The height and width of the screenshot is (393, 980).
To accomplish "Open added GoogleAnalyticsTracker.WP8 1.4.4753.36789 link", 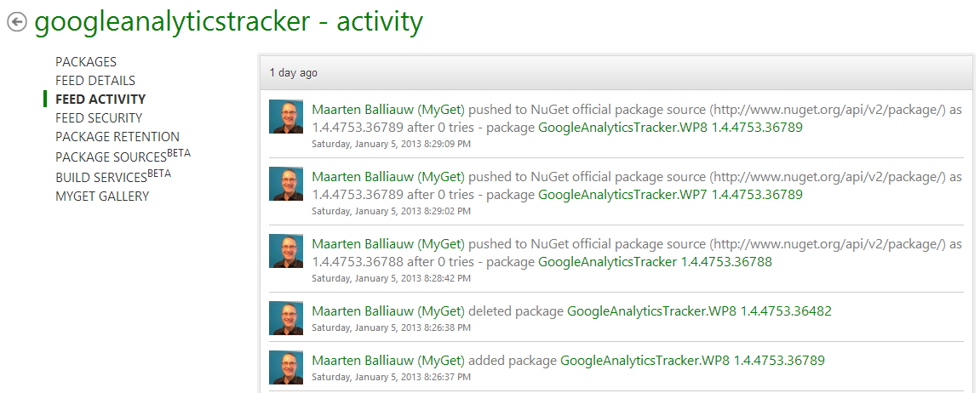I will [692, 360].
